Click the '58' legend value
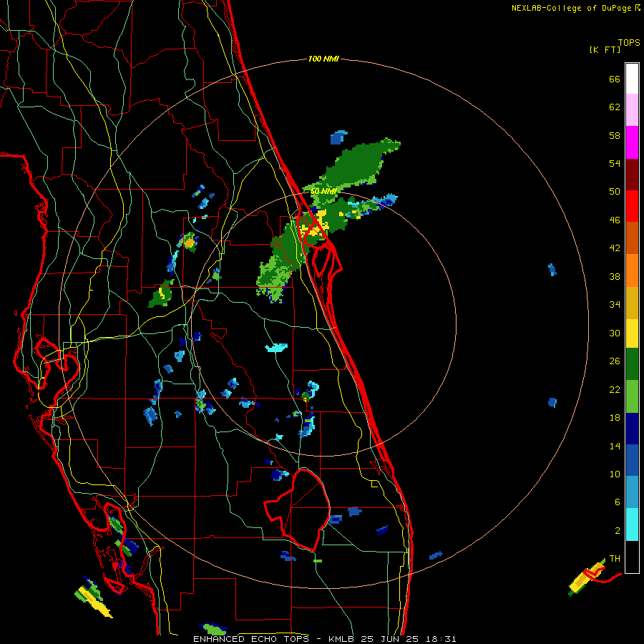644x644 pixels. [x=615, y=135]
